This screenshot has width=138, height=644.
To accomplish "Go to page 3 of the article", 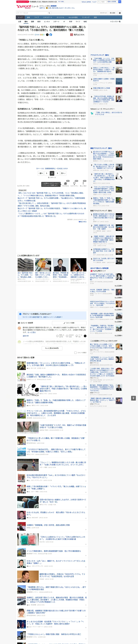I will click(57, 173).
